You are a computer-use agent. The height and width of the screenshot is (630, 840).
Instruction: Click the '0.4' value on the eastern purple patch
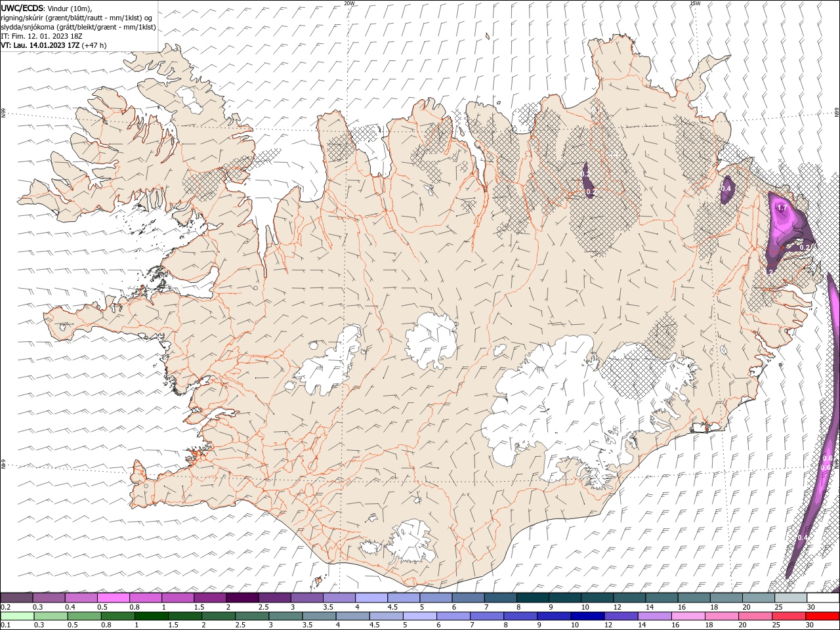726,188
